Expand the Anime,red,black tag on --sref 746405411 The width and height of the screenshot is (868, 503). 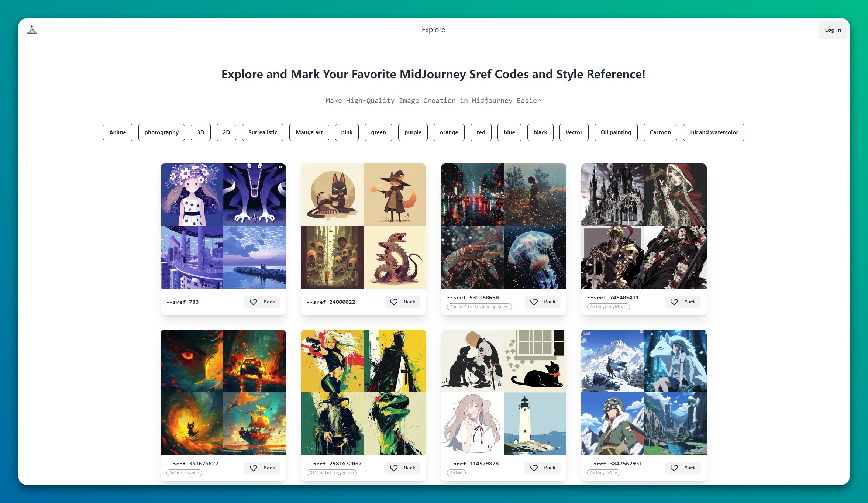607,306
